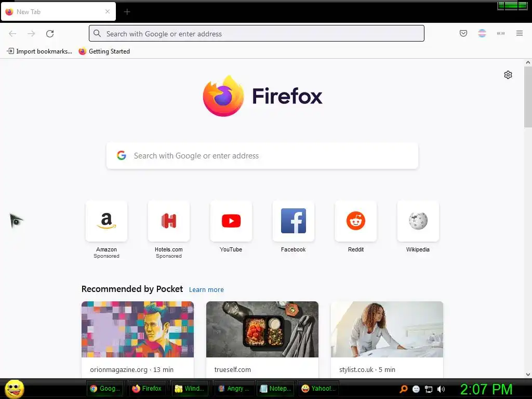The height and width of the screenshot is (399, 532).
Task: Select the New Tab browser tab
Action: [x=58, y=12]
